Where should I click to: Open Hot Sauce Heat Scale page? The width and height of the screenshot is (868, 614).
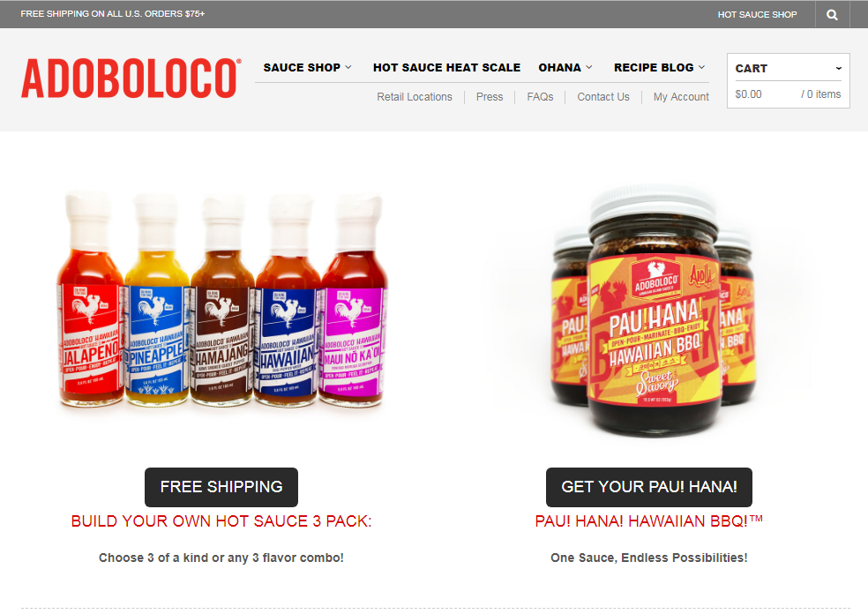coord(446,68)
